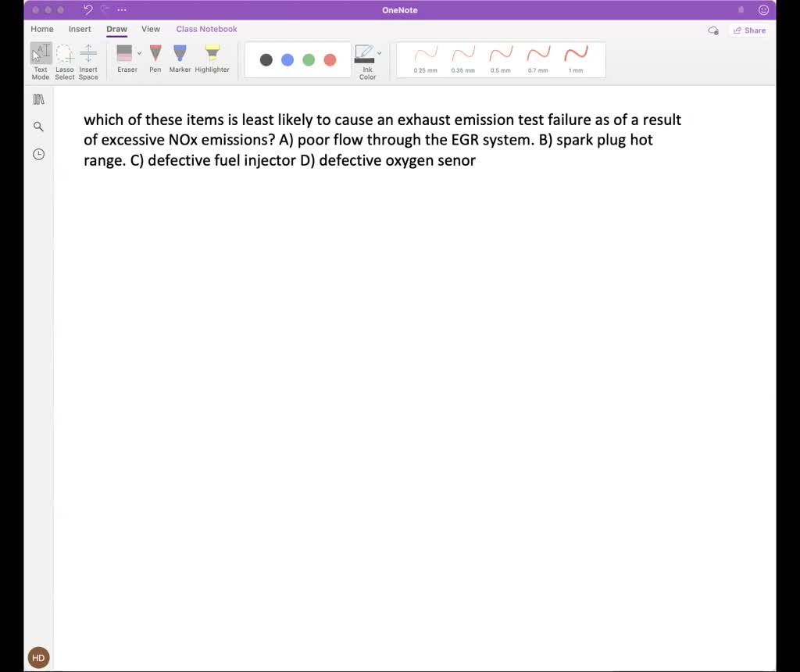Screen dimensions: 800x672
Task: Open the Class Notebook tab
Action: pos(206,29)
